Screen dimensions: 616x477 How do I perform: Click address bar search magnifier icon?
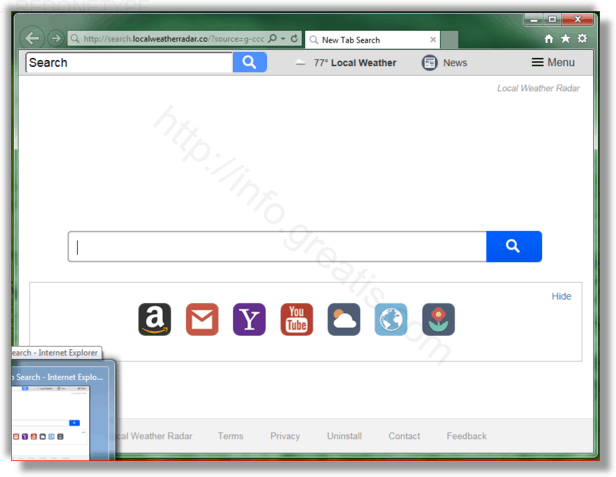(x=272, y=39)
